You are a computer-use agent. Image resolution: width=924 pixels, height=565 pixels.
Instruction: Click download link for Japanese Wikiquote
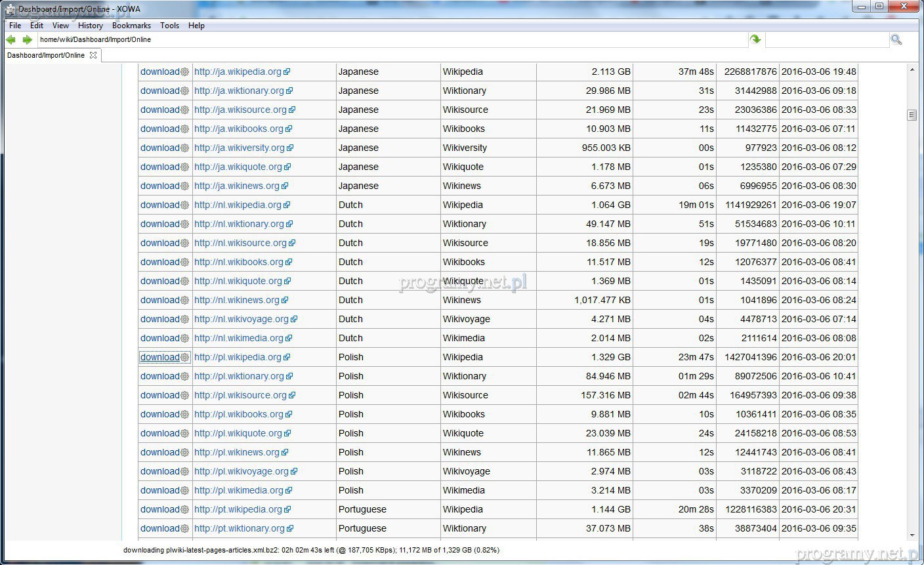click(x=159, y=167)
